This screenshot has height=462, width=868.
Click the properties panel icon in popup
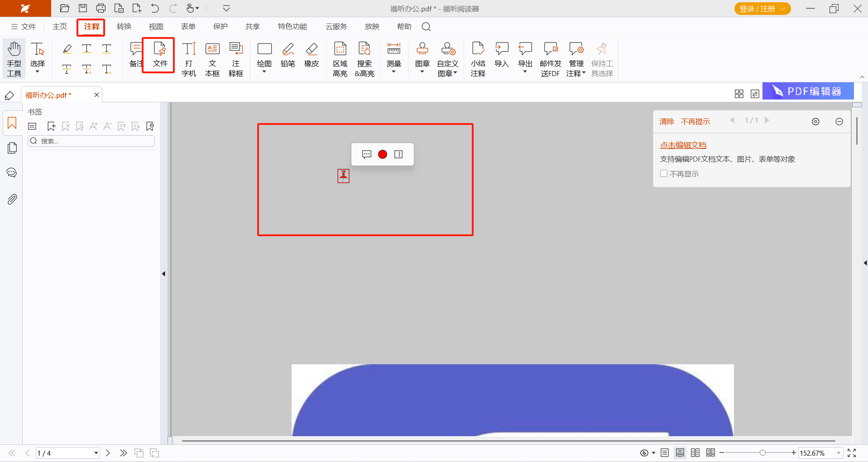click(398, 154)
